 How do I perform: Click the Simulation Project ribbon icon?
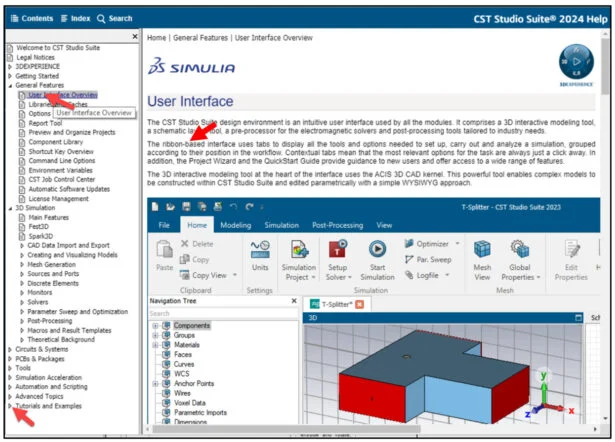[296, 248]
